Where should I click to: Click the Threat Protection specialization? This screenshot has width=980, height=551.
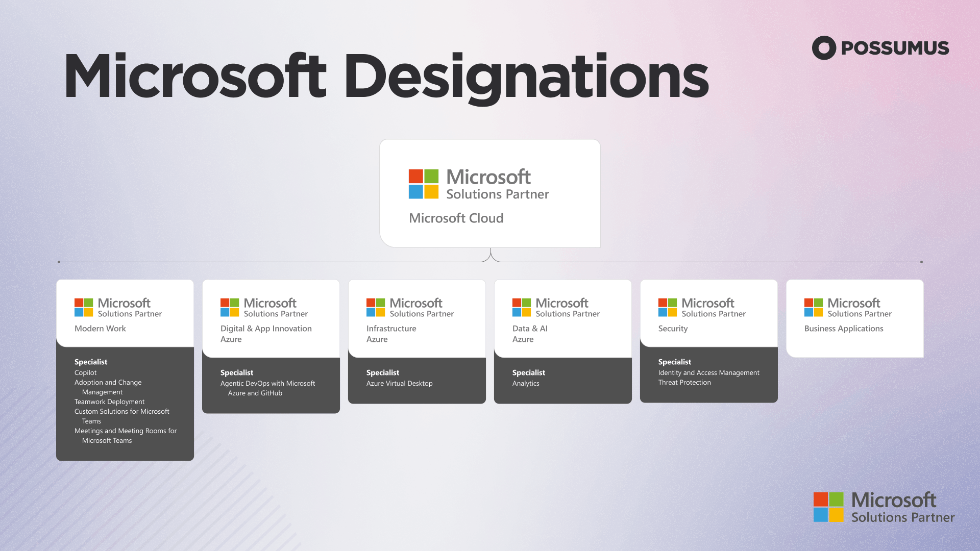click(684, 382)
